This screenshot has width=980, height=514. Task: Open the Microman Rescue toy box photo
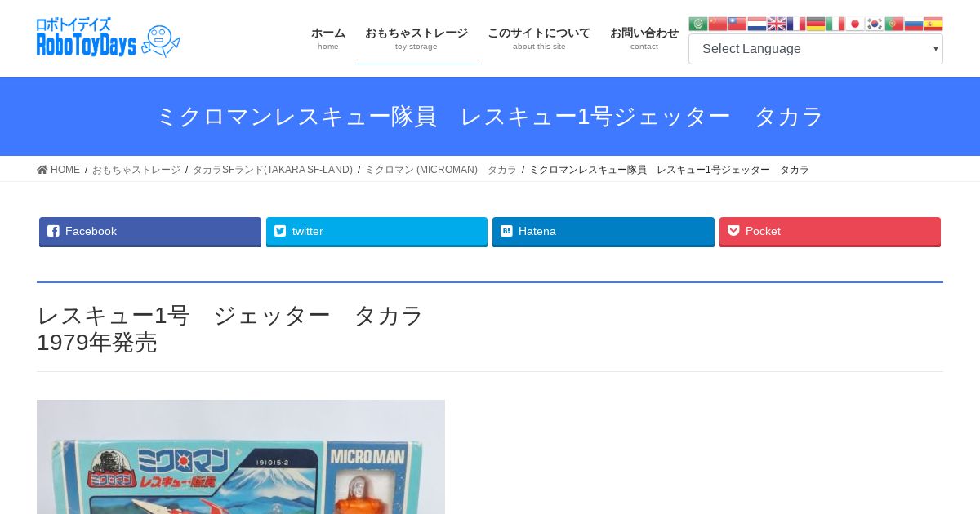point(241,457)
